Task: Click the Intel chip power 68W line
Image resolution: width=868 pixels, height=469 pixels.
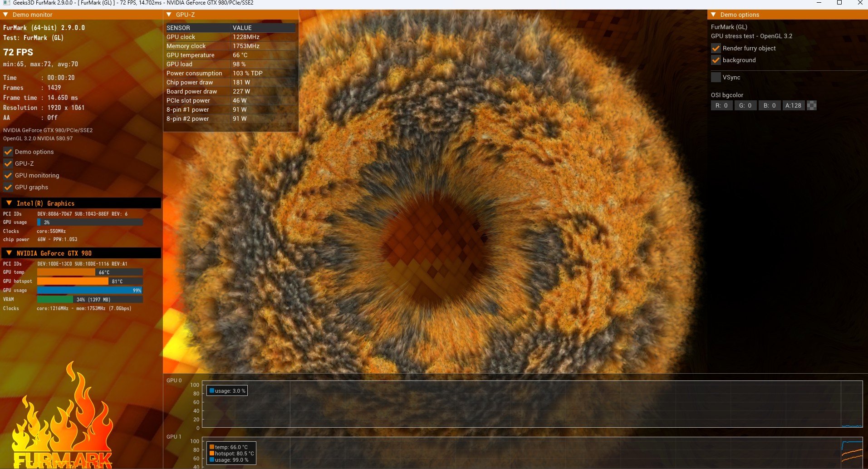Action: coord(40,239)
